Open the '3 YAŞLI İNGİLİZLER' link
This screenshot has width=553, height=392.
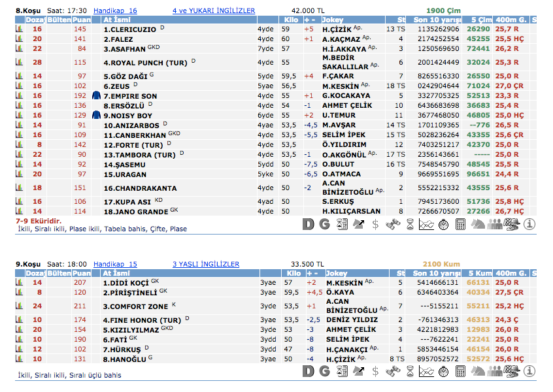205,264
